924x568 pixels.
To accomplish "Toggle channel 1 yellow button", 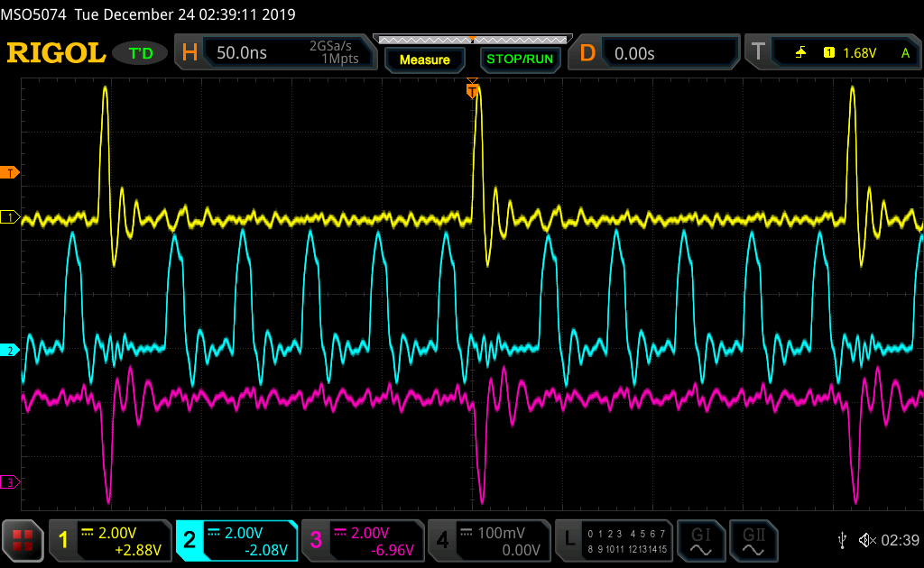I will (64, 540).
